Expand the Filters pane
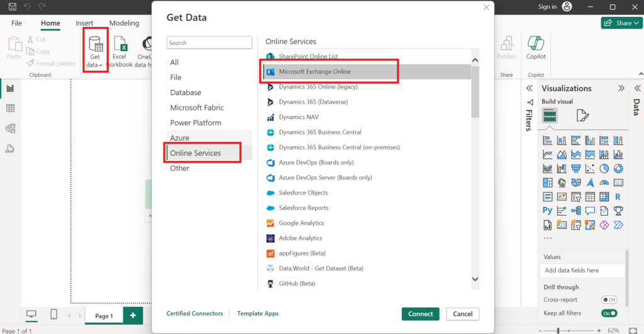The image size is (644, 334). click(x=530, y=88)
